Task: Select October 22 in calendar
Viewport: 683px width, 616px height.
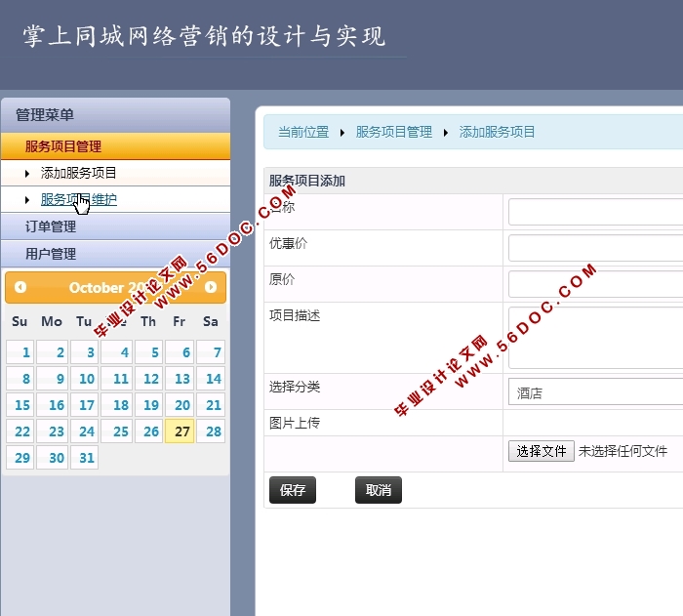Action: [x=20, y=431]
